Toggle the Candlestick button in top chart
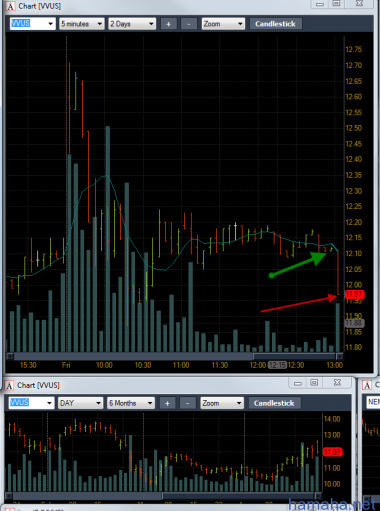The image size is (380, 511). (x=275, y=24)
